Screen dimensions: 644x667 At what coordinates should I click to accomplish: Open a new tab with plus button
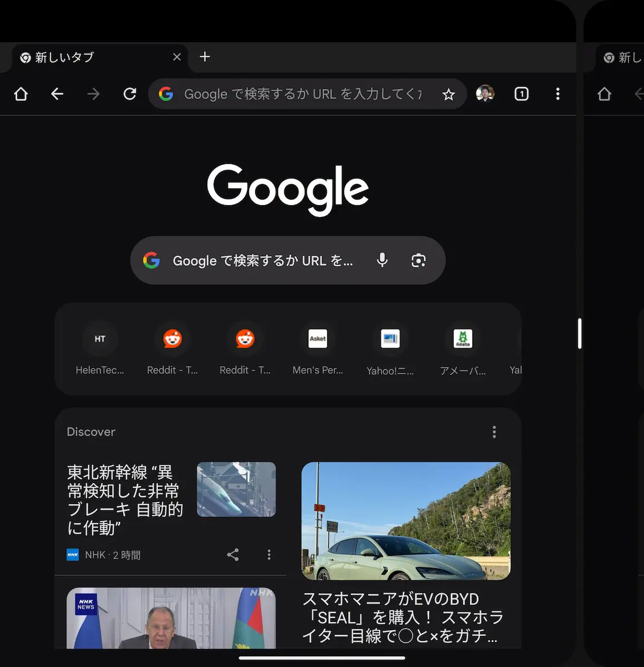205,57
